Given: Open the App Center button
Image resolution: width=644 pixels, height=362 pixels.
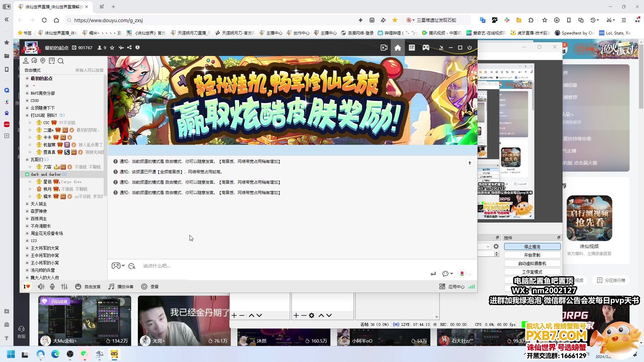Looking at the screenshot, I should (x=452, y=287).
